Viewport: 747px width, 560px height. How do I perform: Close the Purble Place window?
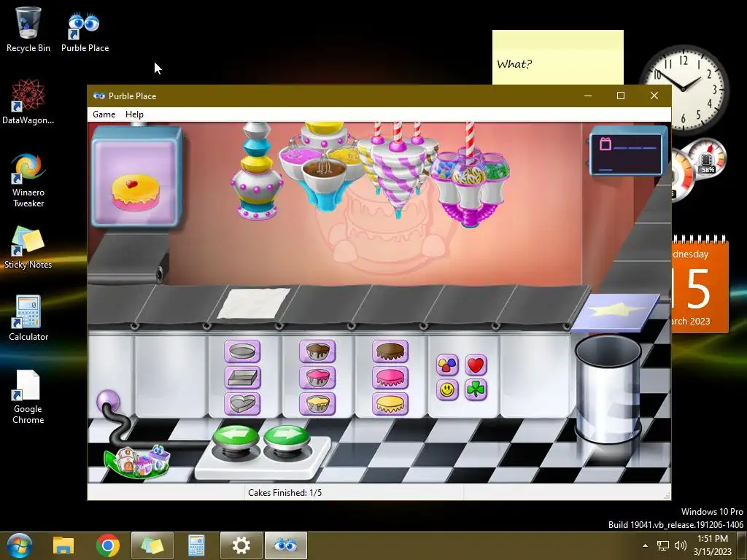[654, 96]
